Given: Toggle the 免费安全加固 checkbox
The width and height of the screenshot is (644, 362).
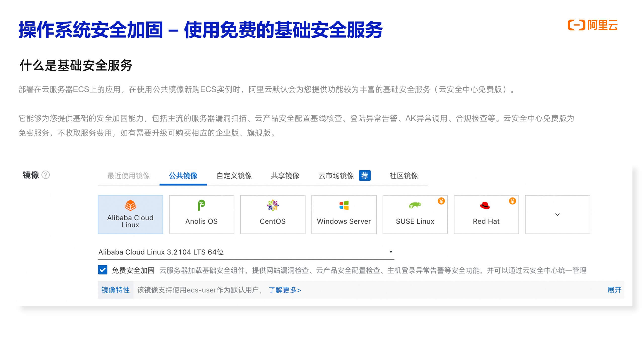Looking at the screenshot, I should pyautogui.click(x=103, y=270).
